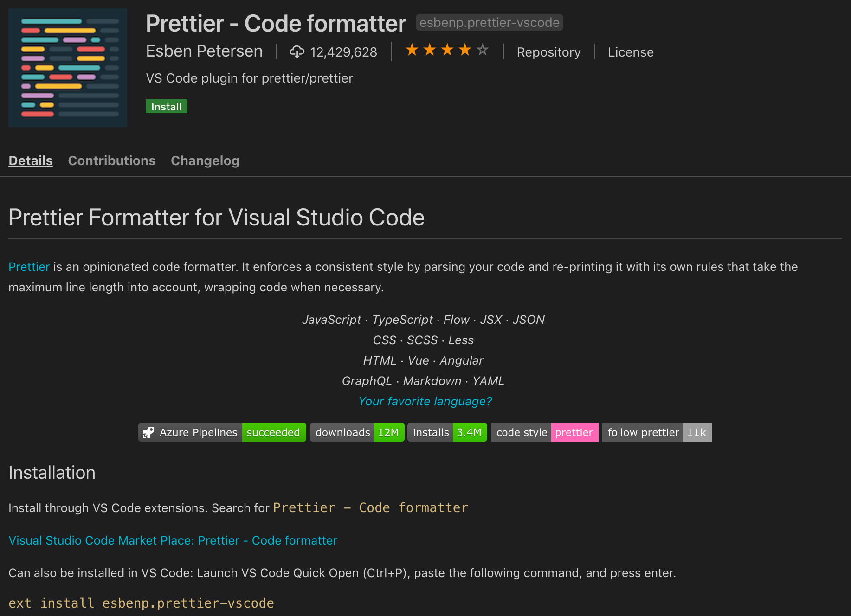Open the License link
This screenshot has height=616, width=851.
pos(631,52)
